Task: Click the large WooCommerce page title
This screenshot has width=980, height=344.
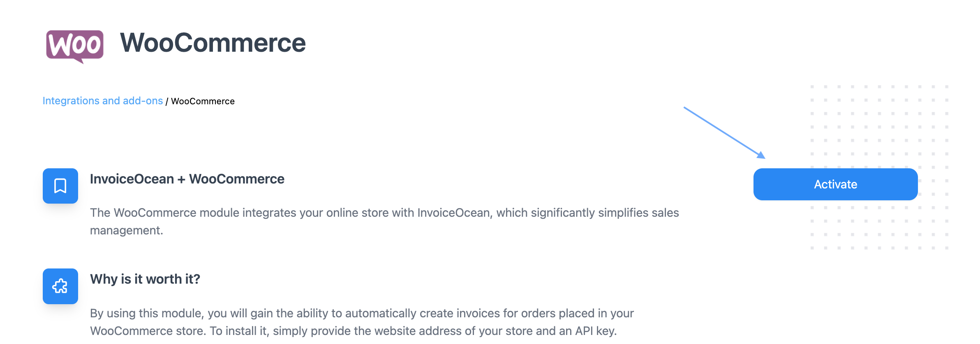Action: 213,43
